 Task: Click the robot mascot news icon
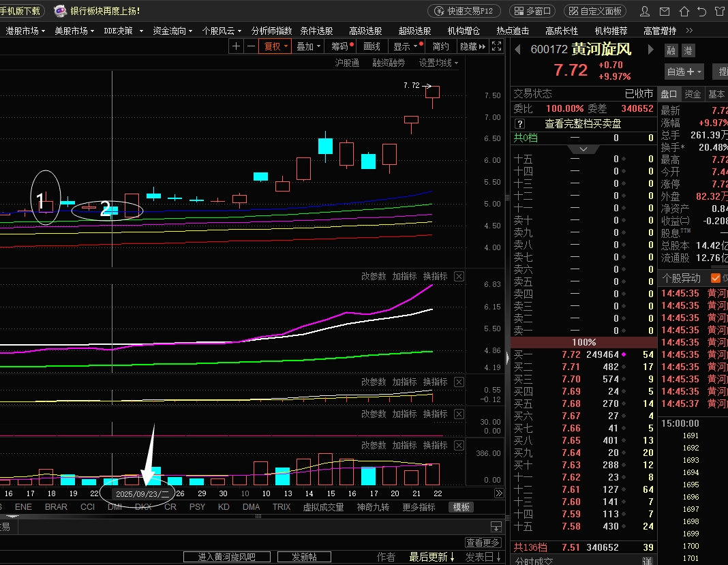(x=60, y=11)
